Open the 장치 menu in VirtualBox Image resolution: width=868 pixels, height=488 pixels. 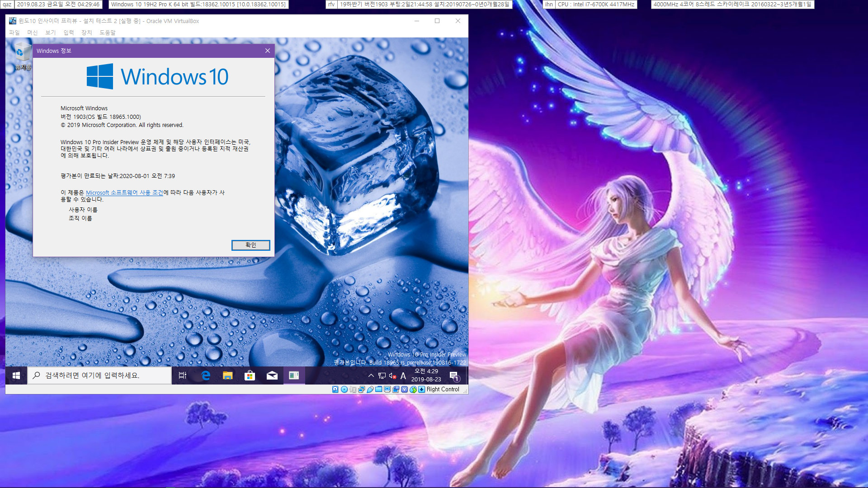(87, 33)
